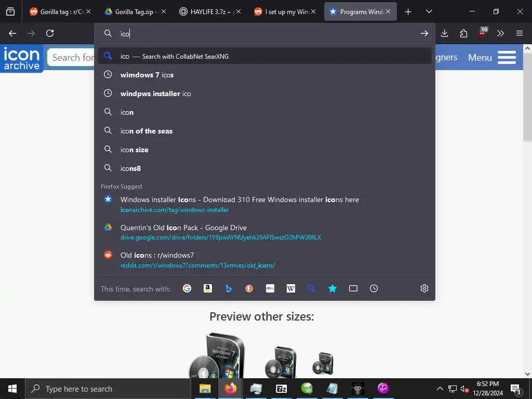
Task: Pick the 'icon size' suggestion
Action: click(264, 150)
